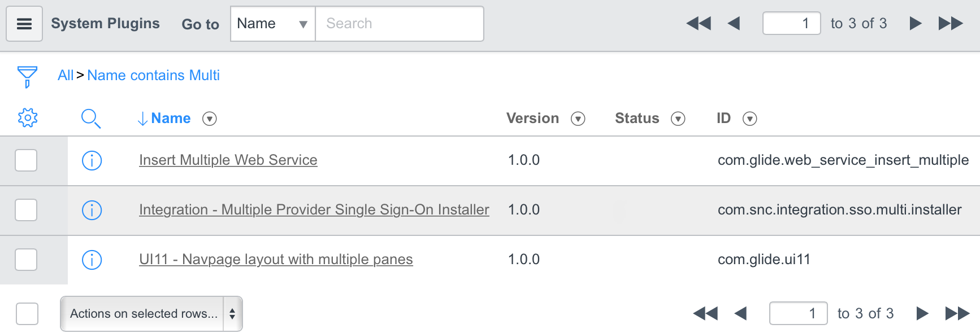Open the Name field dropdown next to Go to
980x333 pixels.
tap(272, 24)
